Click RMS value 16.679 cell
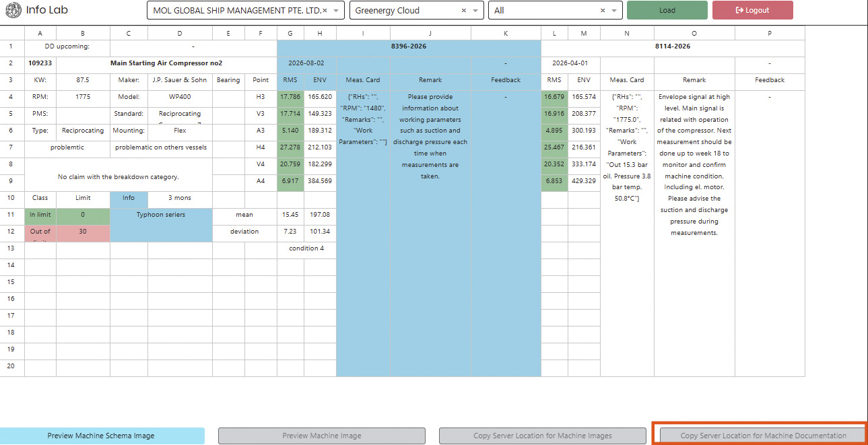Image resolution: width=868 pixels, height=445 pixels. (x=554, y=97)
